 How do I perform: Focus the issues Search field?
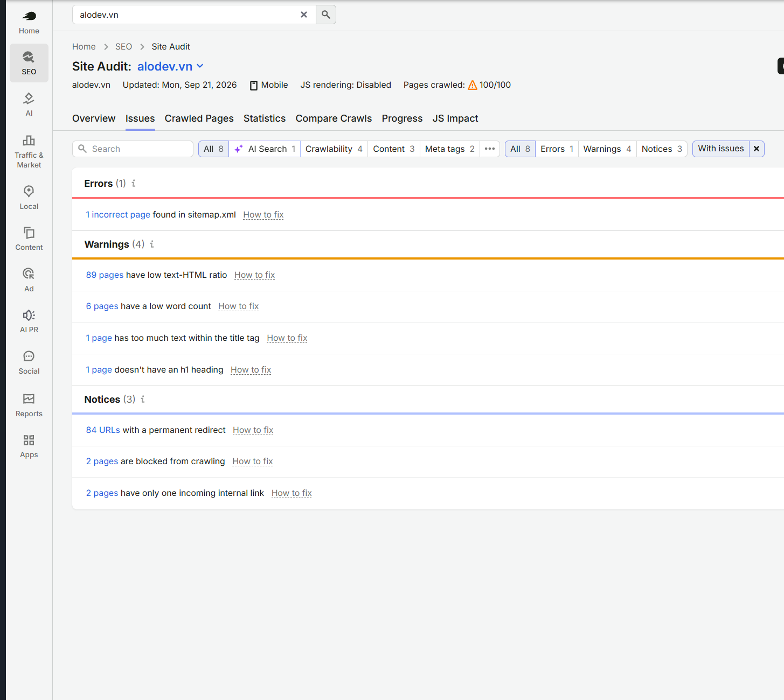point(133,149)
